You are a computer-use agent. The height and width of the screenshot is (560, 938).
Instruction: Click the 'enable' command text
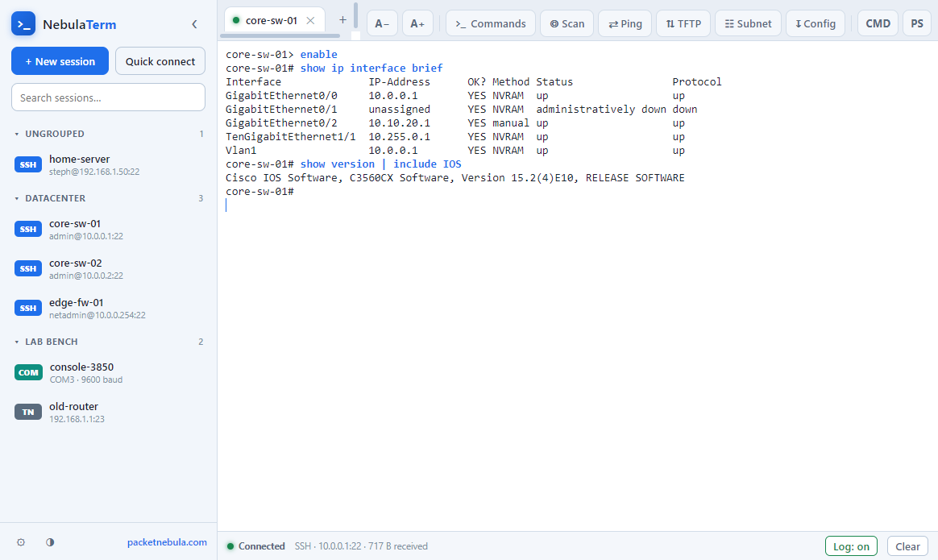coord(319,55)
